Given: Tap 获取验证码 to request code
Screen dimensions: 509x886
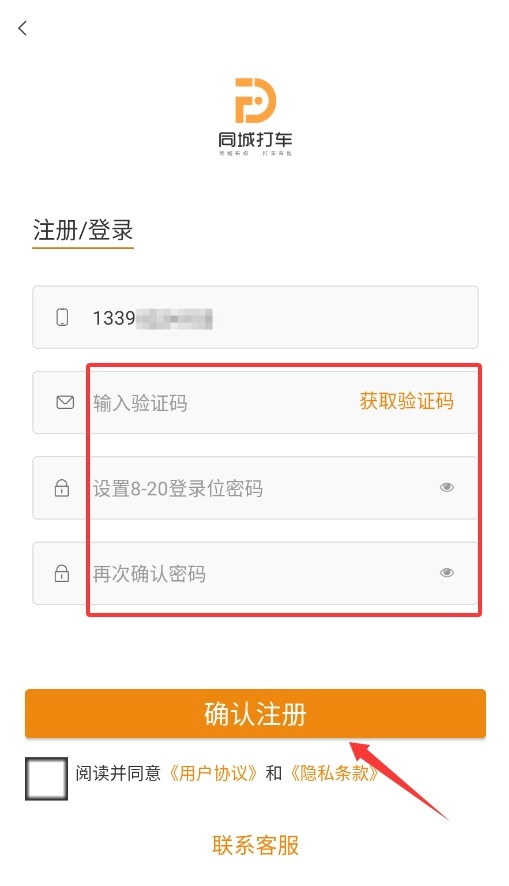Looking at the screenshot, I should click(407, 401).
